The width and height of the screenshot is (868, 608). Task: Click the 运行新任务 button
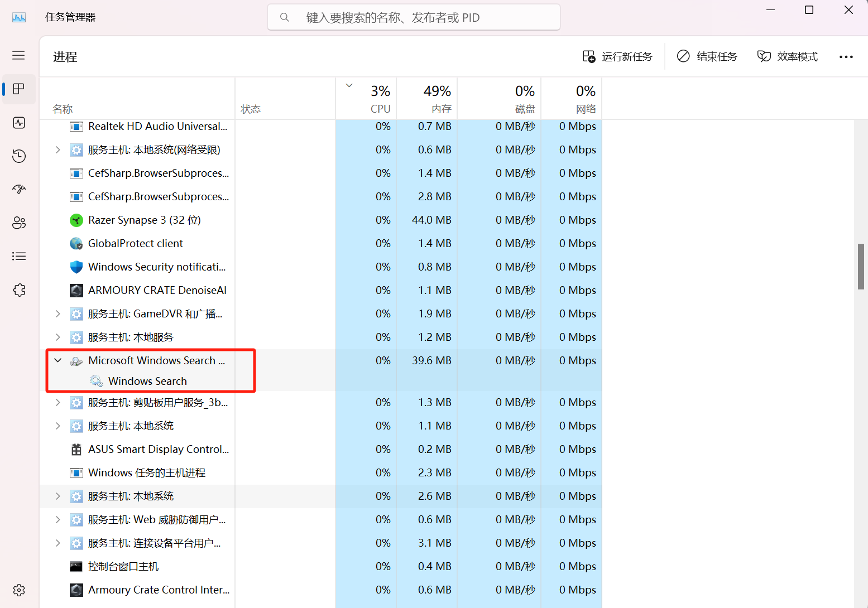(x=617, y=57)
